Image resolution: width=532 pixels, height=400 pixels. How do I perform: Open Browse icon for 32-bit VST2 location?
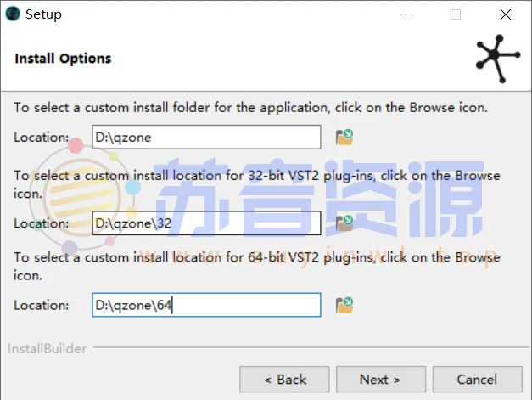click(x=344, y=223)
